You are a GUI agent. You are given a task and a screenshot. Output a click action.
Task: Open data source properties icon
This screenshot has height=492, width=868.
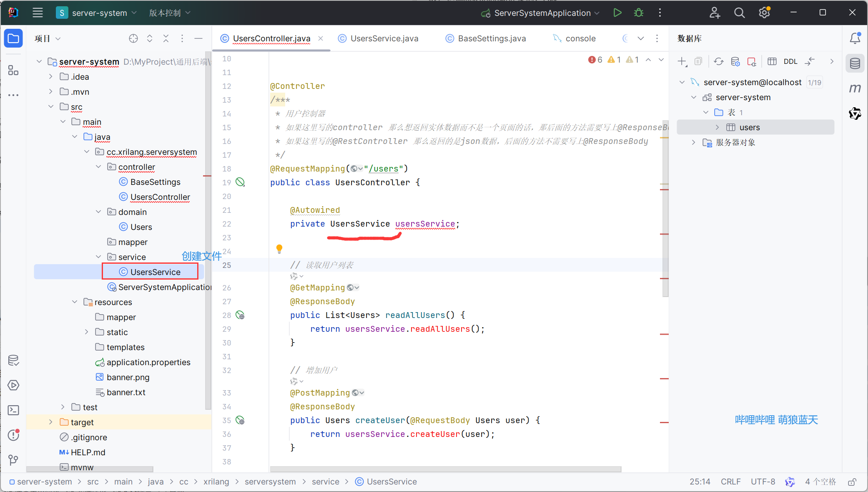[x=735, y=61]
